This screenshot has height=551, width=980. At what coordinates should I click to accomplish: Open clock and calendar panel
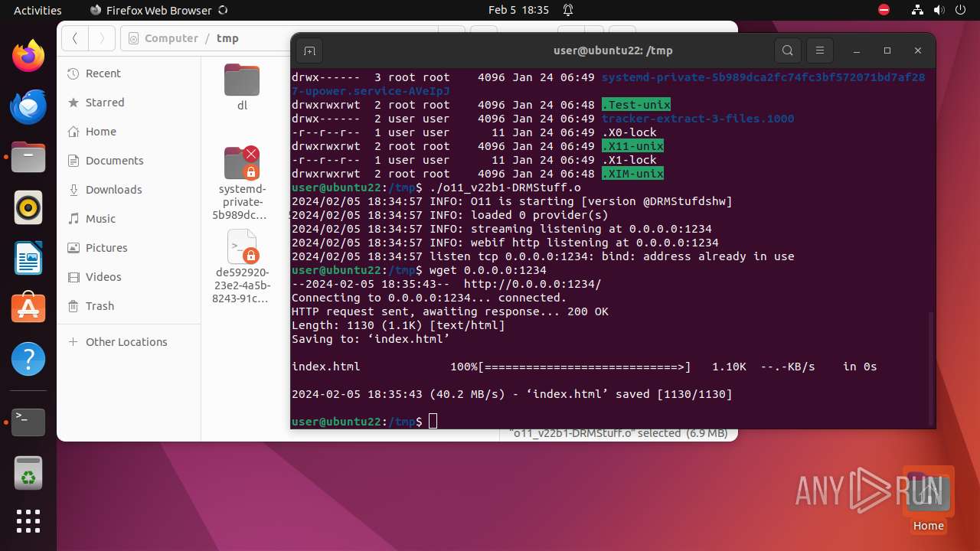click(x=518, y=10)
